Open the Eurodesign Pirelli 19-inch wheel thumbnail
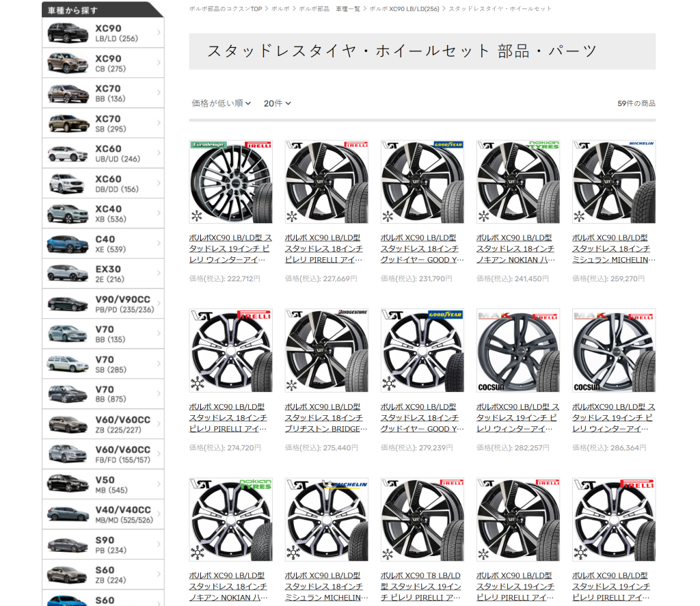The image size is (700, 606). click(x=230, y=182)
